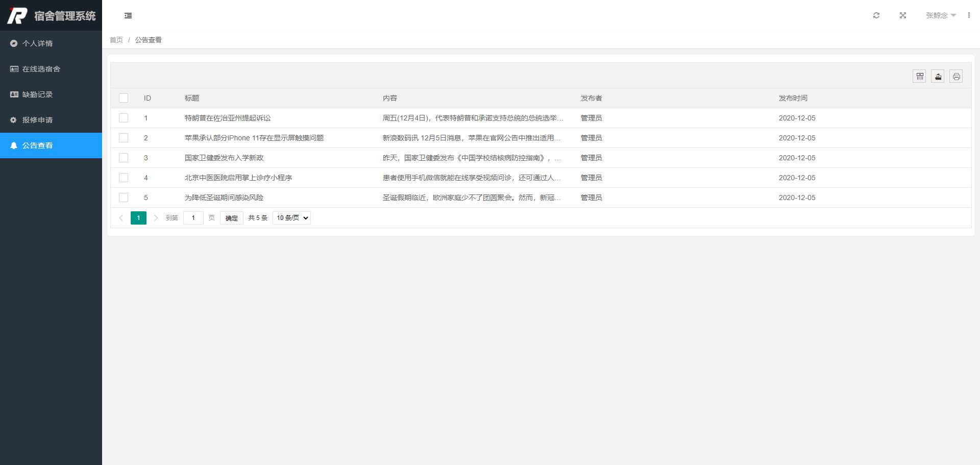
Task: Check the row for 苹果承认部分iPhone 11存在显示屏触摸问题
Action: coord(124,138)
